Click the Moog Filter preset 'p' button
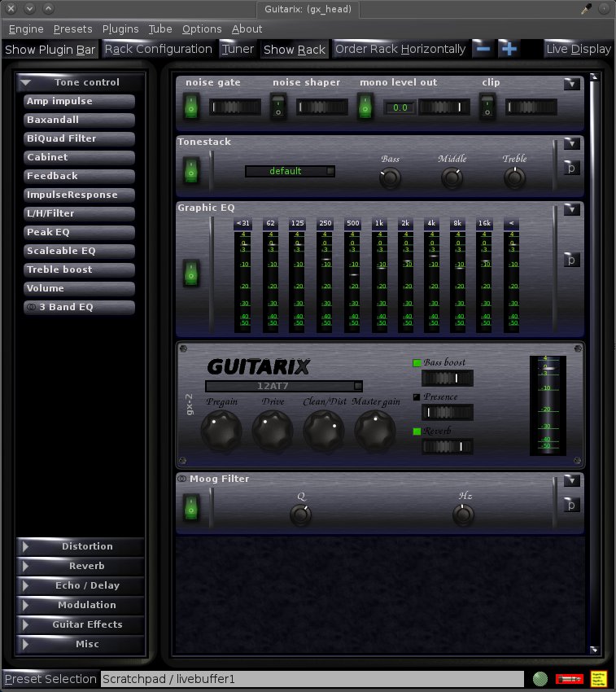 tap(572, 505)
